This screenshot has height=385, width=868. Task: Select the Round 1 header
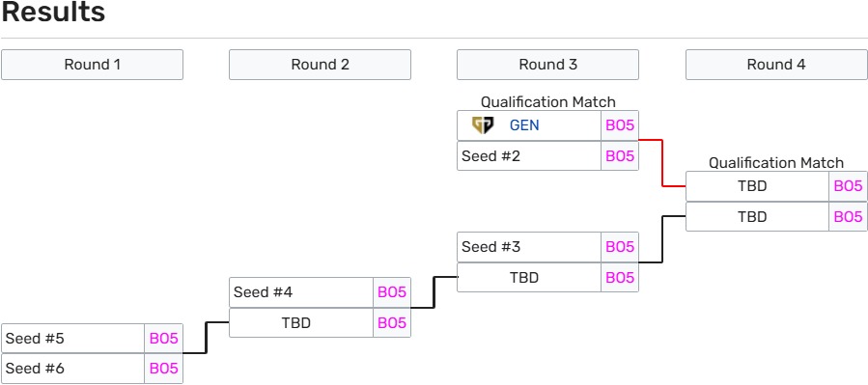[92, 65]
